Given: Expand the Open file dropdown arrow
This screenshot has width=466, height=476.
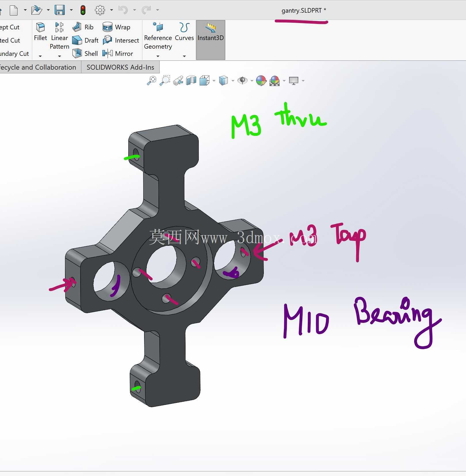Looking at the screenshot, I should pos(48,10).
